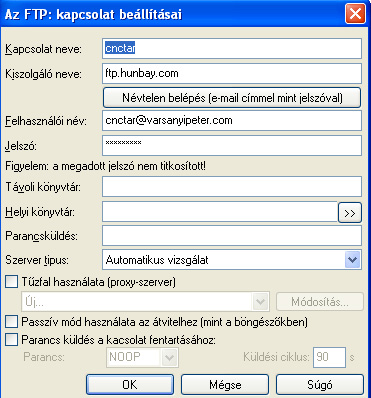Toggle Parancs küldés a kapcsolat fenntartásához checkbox

pyautogui.click(x=12, y=340)
